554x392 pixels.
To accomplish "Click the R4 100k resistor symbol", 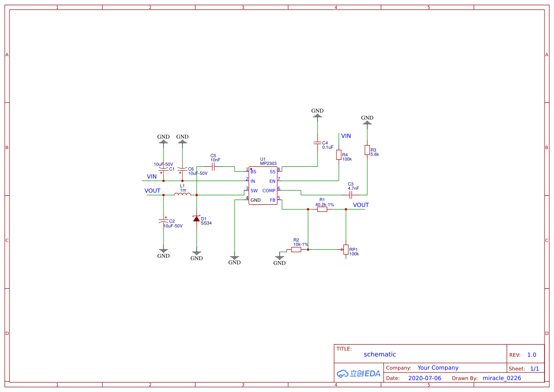I will point(338,155).
